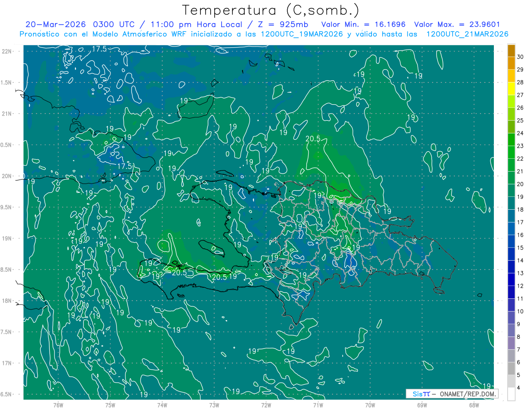Click the 17.5 contour label near 20N
The width and height of the screenshot is (532, 411).
(125, 166)
